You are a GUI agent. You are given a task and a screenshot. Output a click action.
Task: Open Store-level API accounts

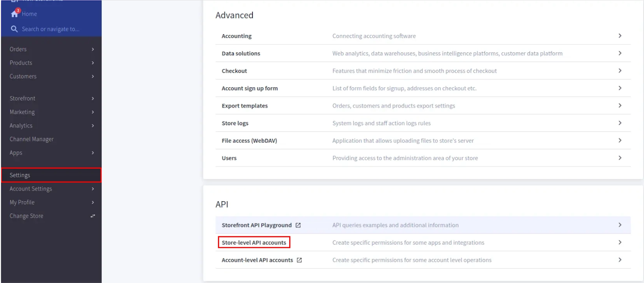254,243
